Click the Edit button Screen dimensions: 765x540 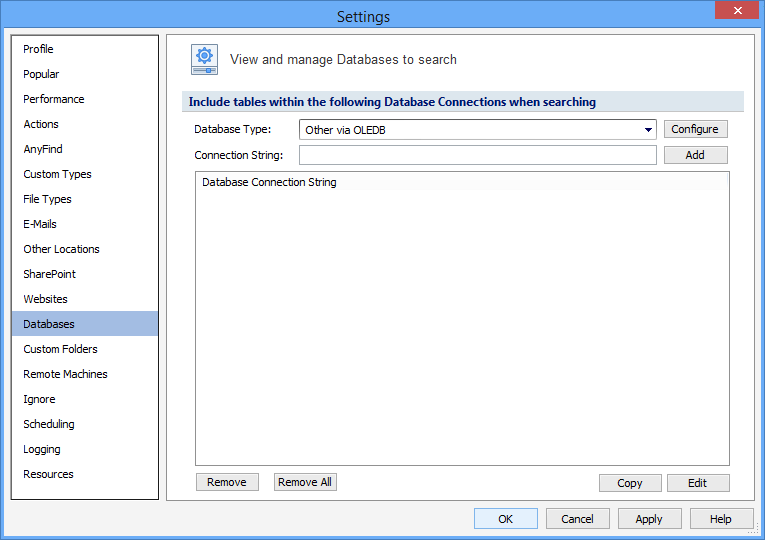[x=698, y=483]
